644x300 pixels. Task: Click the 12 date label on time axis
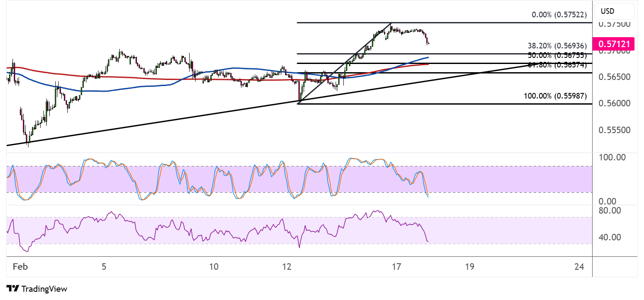coord(287,267)
